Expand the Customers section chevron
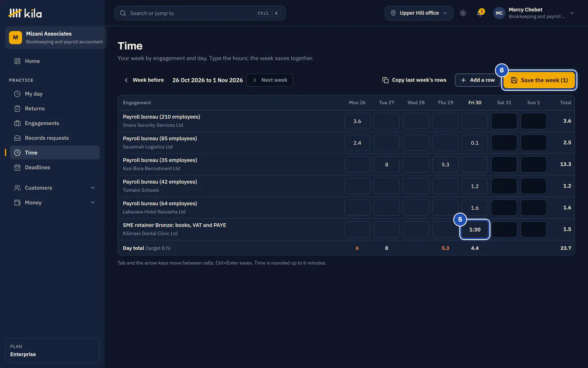The height and width of the screenshot is (368, 588). tap(93, 188)
